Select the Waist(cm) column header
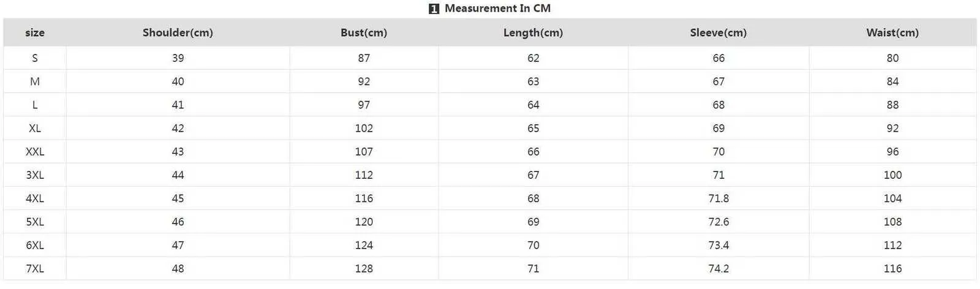The width and height of the screenshot is (980, 289). tap(892, 33)
